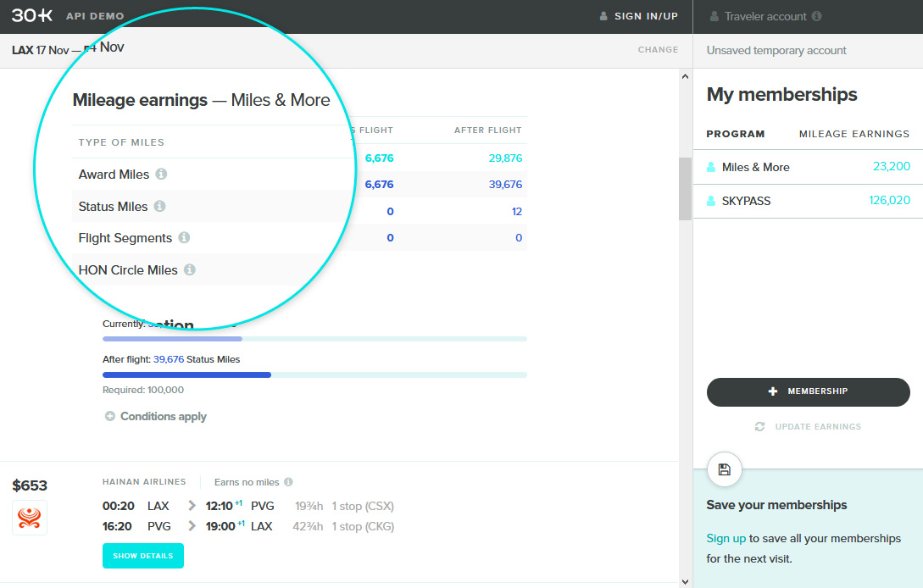The width and height of the screenshot is (923, 588).
Task: Click the 30K logo in header
Action: 33,16
